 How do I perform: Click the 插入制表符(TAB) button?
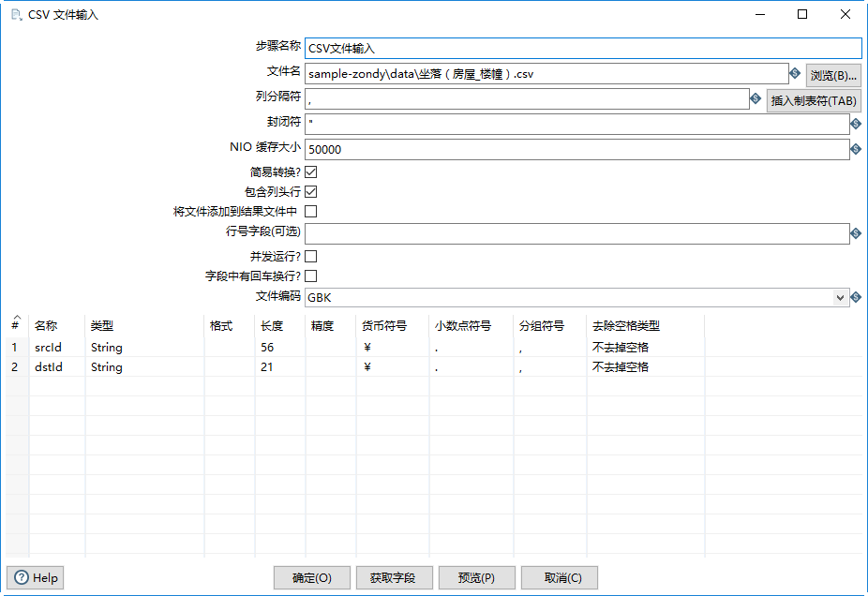[x=814, y=100]
